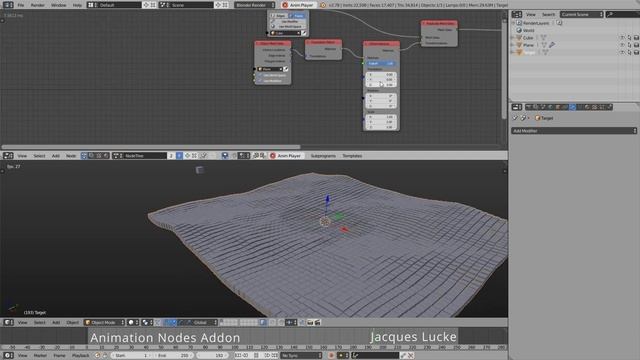
Task: Expand the Cube item in outliner
Action: [513, 38]
